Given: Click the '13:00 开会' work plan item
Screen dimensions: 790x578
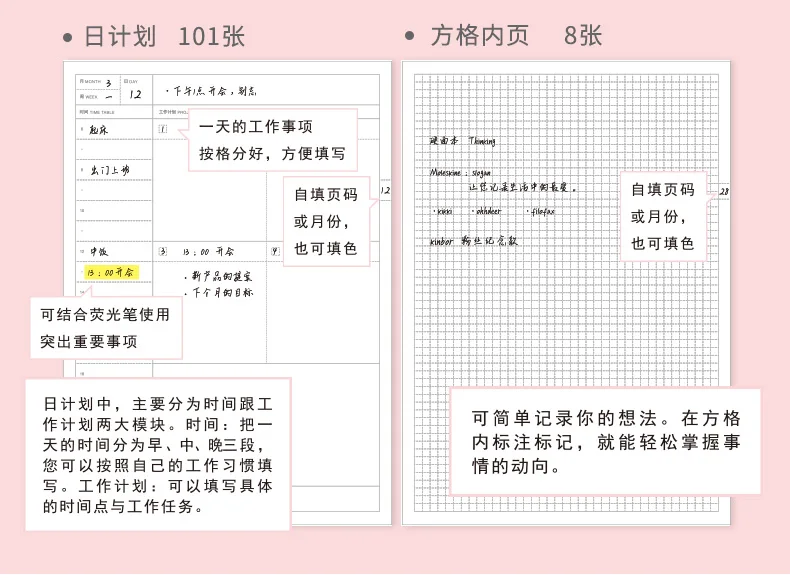Looking at the screenshot, I should tap(208, 251).
